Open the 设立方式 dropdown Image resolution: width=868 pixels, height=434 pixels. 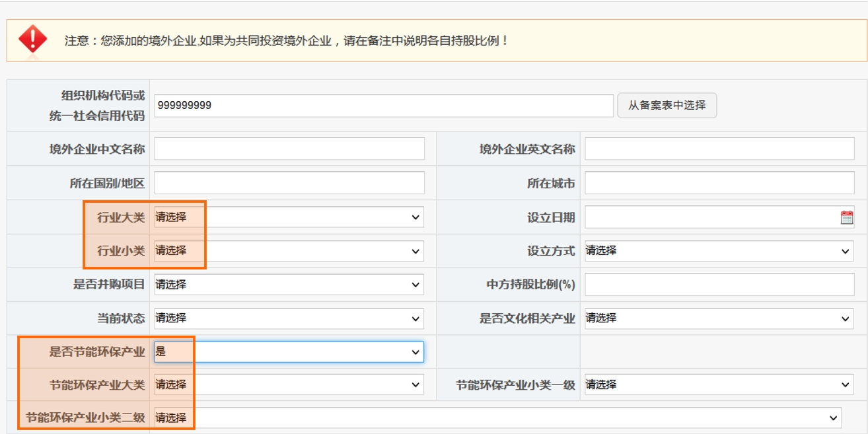[719, 251]
